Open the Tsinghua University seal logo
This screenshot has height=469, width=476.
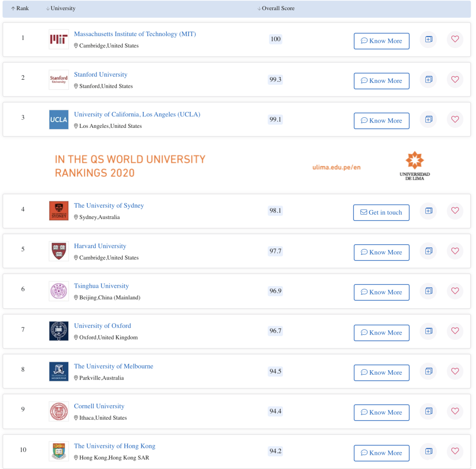coord(59,291)
